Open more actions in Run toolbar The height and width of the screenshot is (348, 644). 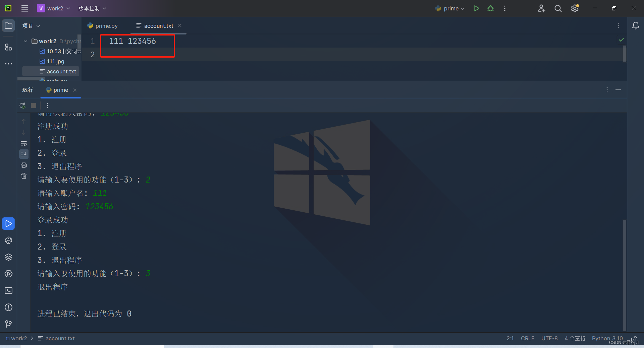pos(47,106)
